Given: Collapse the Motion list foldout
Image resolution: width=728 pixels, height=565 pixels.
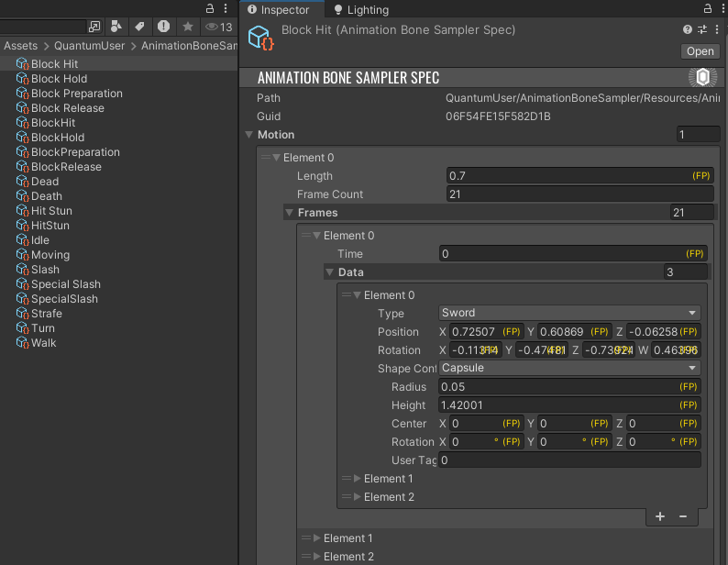Looking at the screenshot, I should pyautogui.click(x=249, y=135).
